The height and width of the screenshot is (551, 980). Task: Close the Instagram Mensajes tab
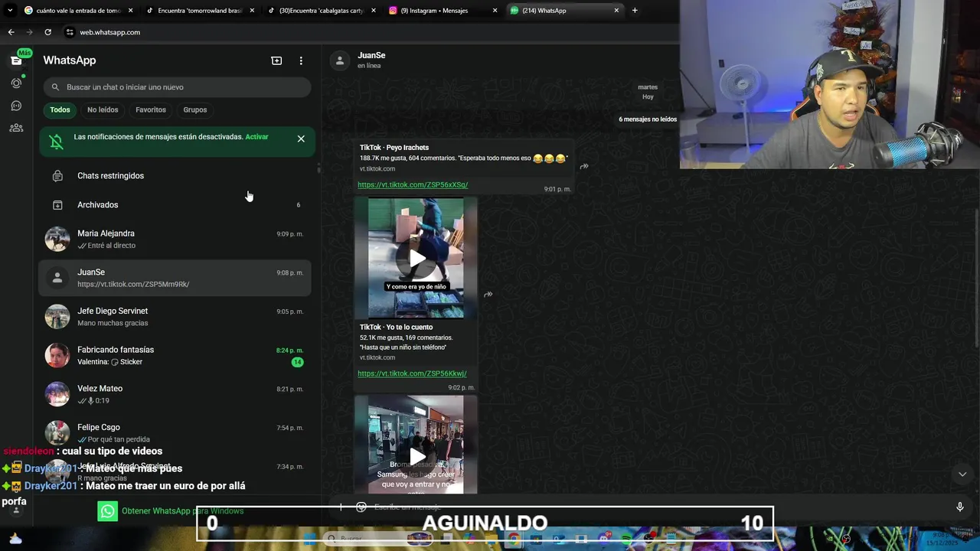495,11
